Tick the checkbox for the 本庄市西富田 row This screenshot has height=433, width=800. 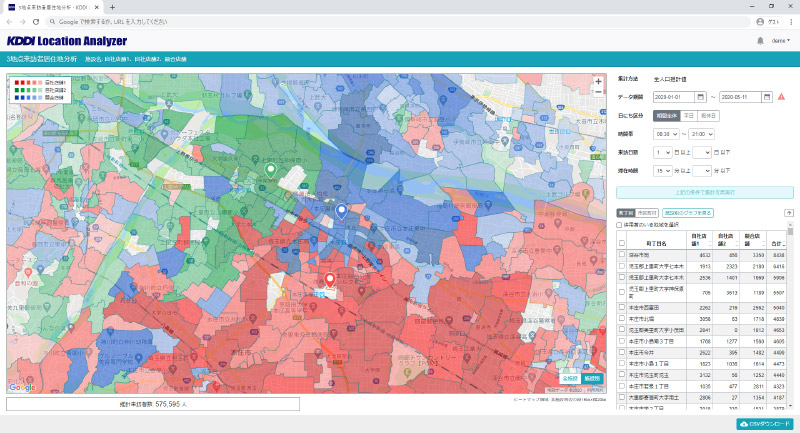[621, 308]
